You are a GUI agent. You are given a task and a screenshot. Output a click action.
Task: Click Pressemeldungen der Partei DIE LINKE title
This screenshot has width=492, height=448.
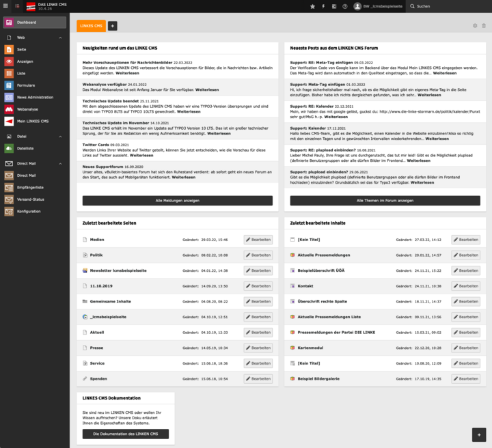pos(336,333)
